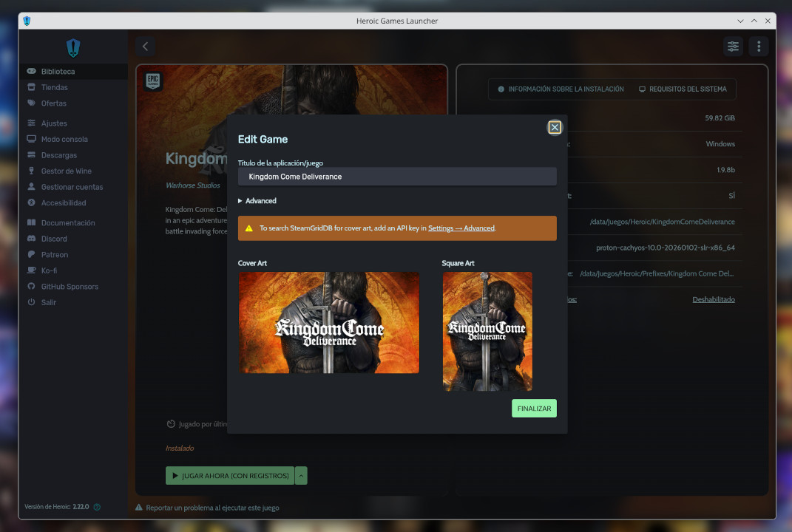Click the FINALIZAR button
The height and width of the screenshot is (532, 792).
[534, 409]
